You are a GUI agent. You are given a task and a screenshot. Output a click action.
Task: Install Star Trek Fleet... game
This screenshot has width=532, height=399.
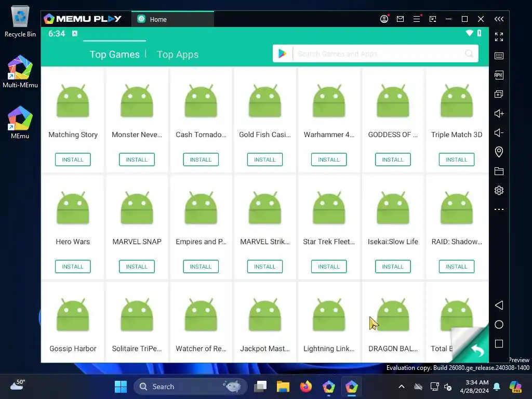coord(329,267)
